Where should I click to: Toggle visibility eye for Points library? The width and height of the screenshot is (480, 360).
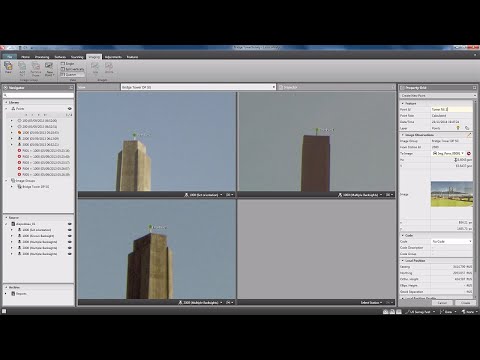[70, 109]
